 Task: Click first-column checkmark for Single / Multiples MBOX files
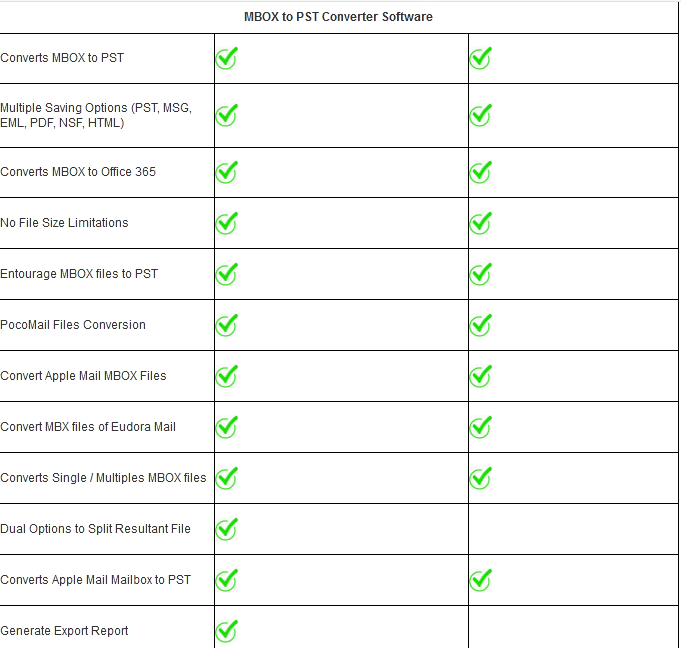(227, 478)
